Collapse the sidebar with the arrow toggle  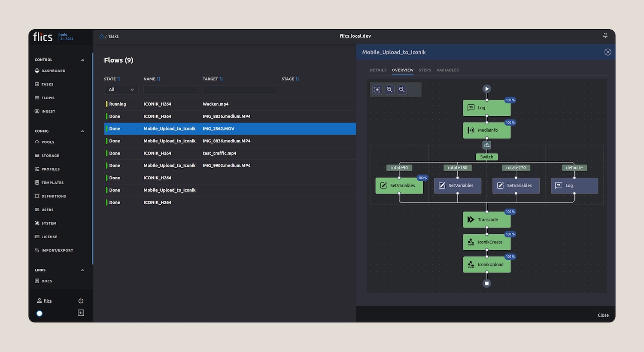pyautogui.click(x=81, y=313)
